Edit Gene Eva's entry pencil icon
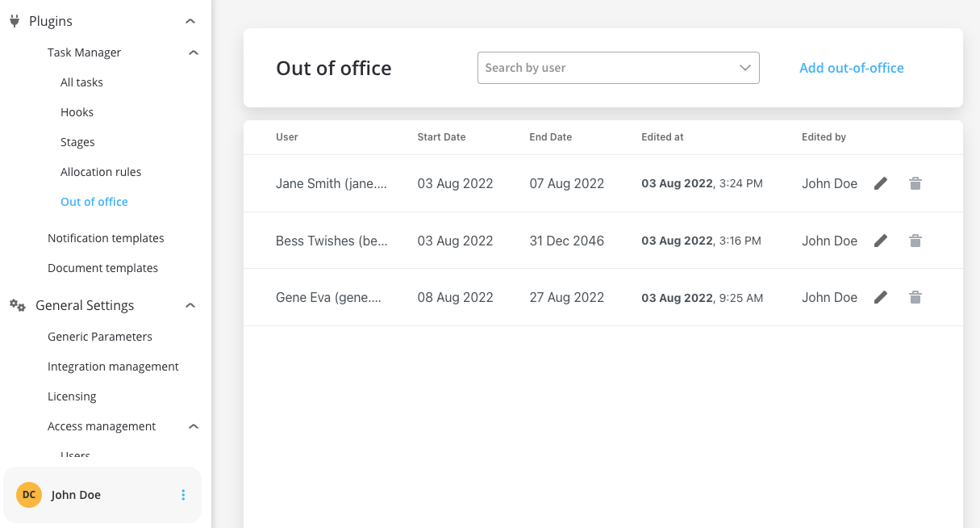This screenshot has height=528, width=980. point(881,297)
